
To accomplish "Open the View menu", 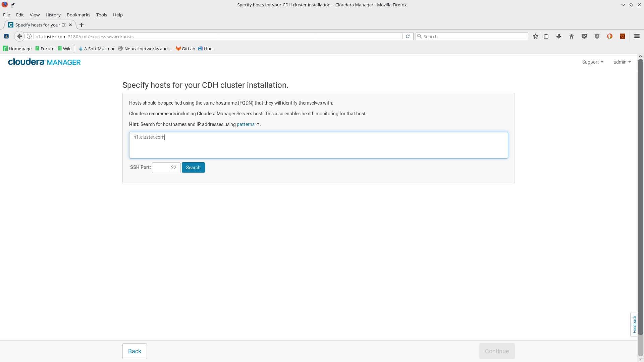I will [35, 15].
